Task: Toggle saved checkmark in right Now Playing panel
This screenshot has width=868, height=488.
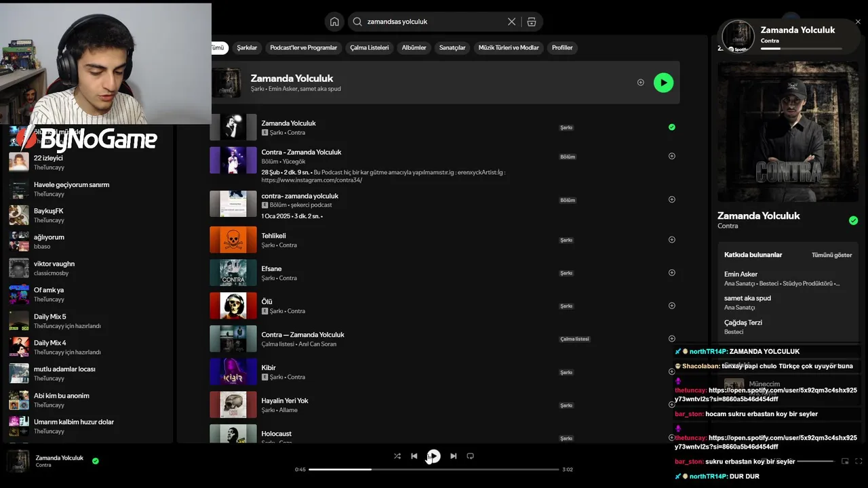Action: pyautogui.click(x=853, y=220)
